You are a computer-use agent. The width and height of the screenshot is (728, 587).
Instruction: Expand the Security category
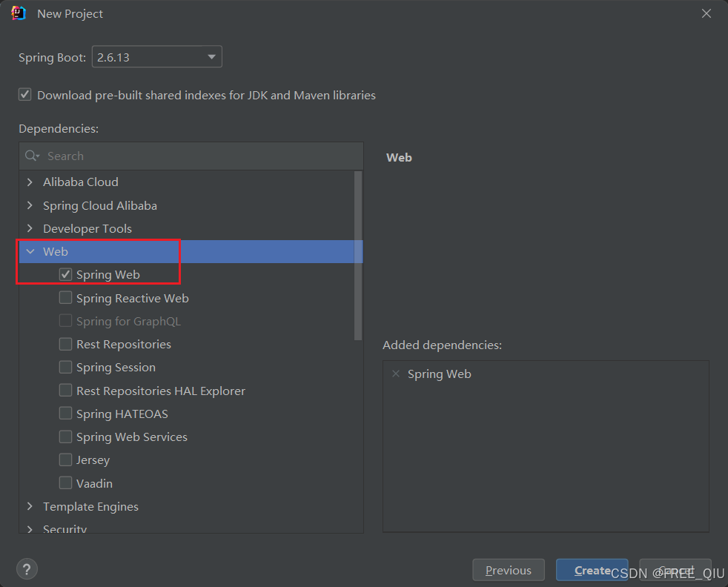[x=30, y=529]
